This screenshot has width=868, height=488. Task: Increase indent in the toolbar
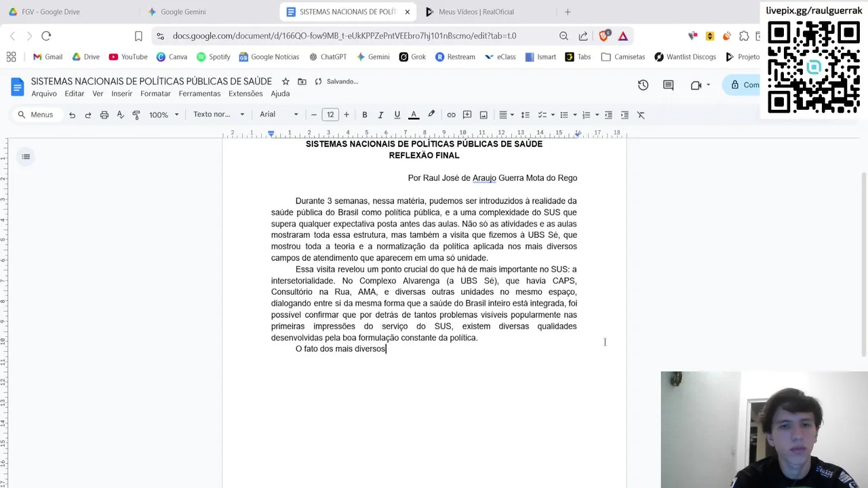625,115
